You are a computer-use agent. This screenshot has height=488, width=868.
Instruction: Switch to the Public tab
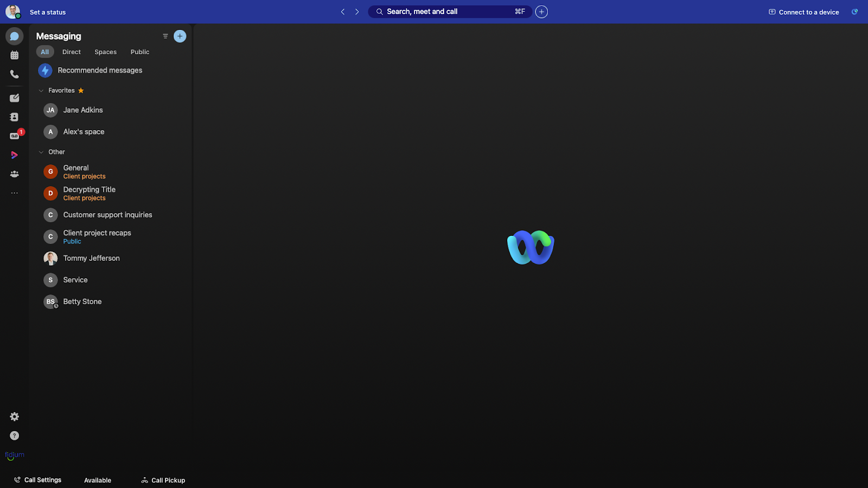(140, 52)
